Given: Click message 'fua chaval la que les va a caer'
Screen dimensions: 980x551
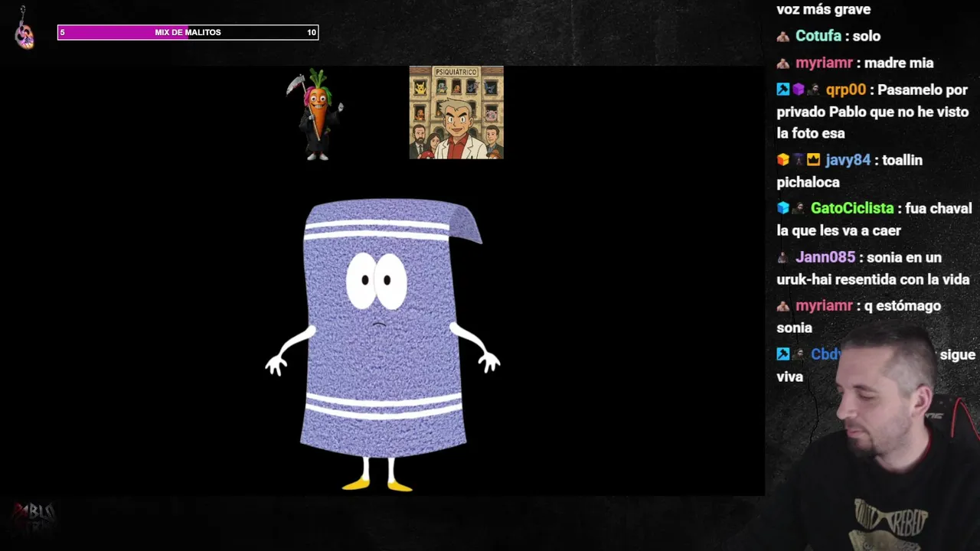Looking at the screenshot, I should tap(874, 220).
